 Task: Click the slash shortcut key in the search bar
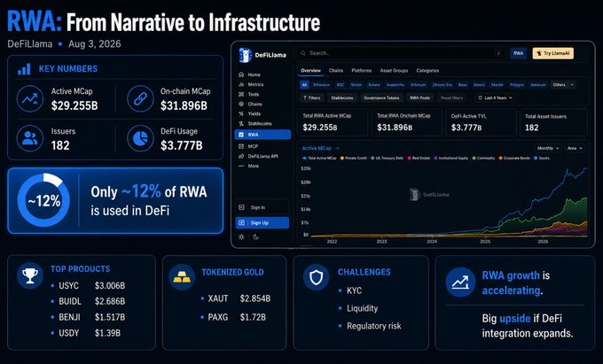[x=498, y=53]
